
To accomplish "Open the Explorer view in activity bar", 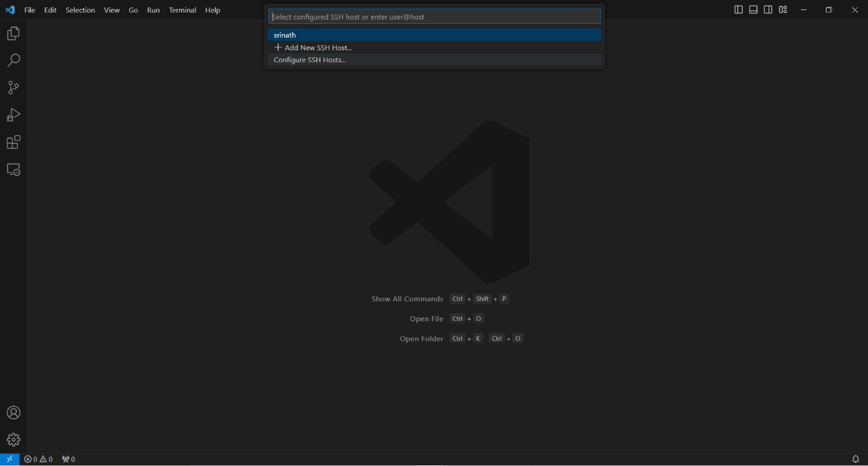I will pos(13,33).
